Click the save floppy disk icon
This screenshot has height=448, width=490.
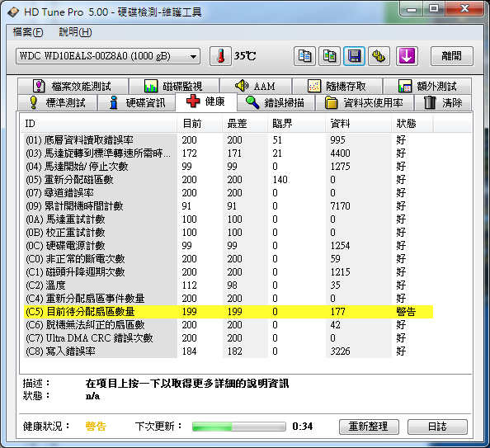tap(355, 56)
